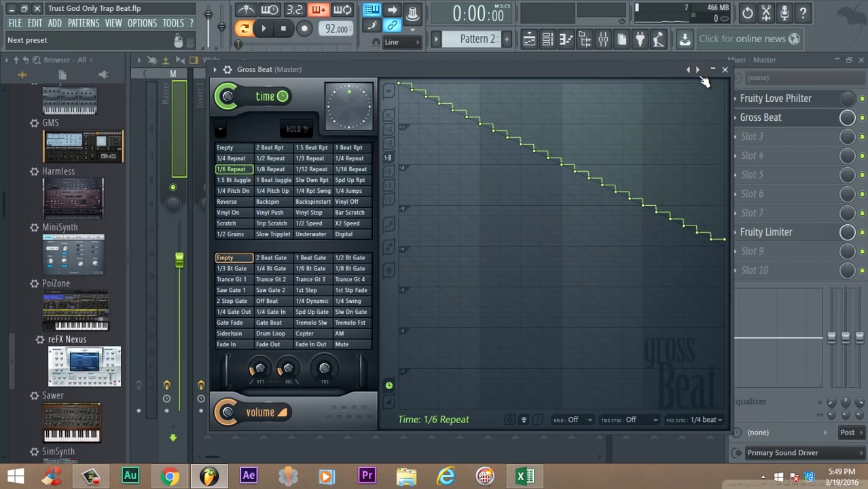Select the reFX Nexus plugin thumbnail
The height and width of the screenshot is (489, 868).
[84, 366]
